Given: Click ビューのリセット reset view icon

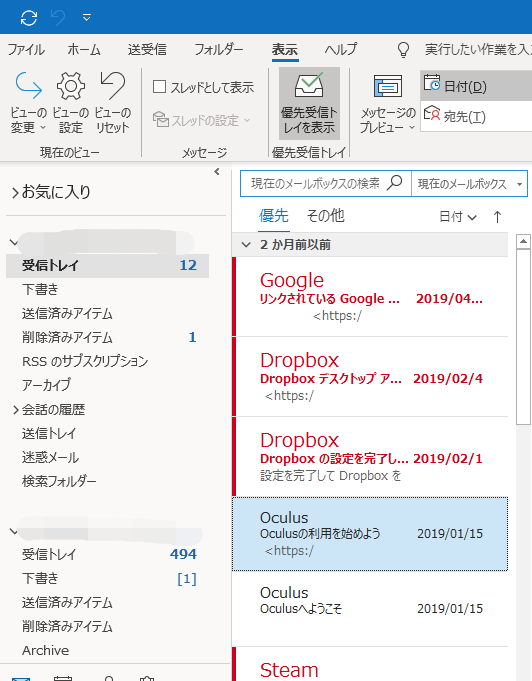Looking at the screenshot, I should coord(112,103).
